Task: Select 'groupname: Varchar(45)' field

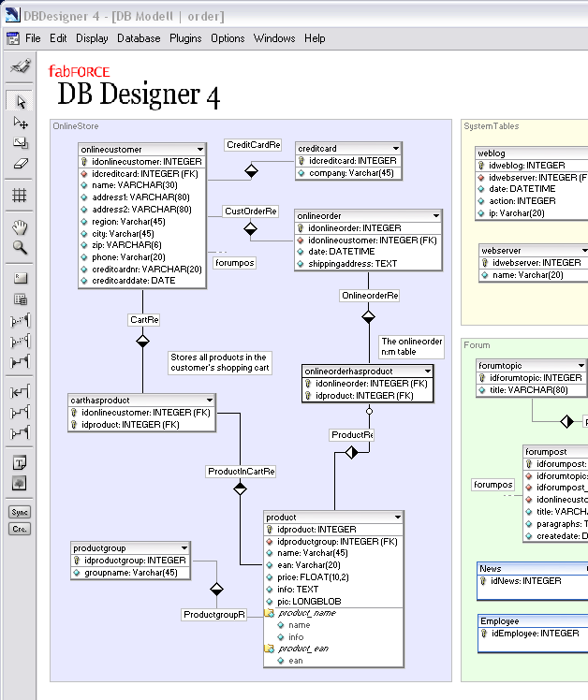Action: (130, 573)
